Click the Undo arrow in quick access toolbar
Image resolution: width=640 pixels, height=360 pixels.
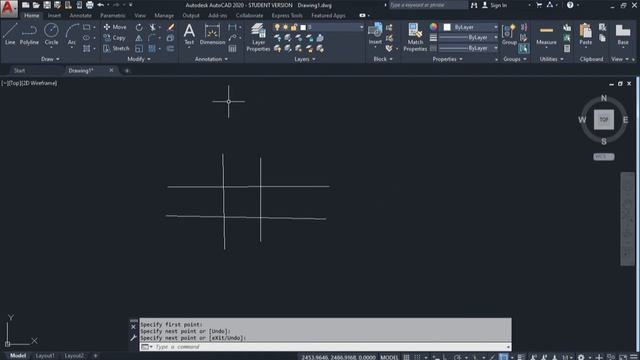point(100,5)
